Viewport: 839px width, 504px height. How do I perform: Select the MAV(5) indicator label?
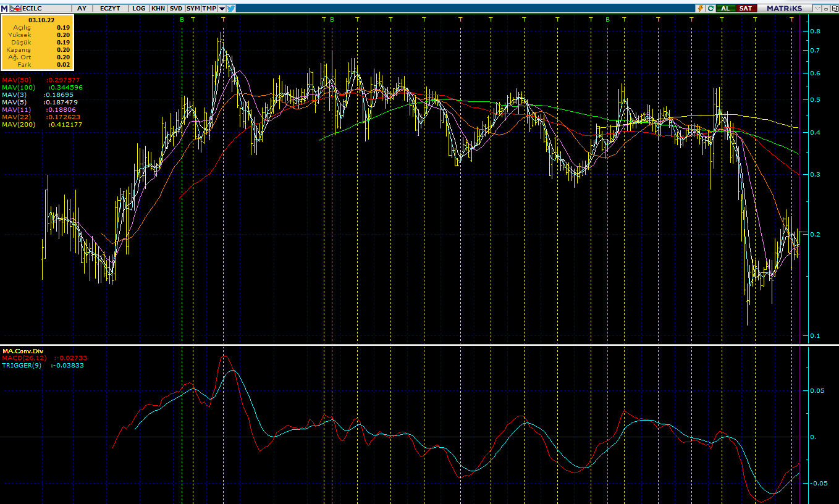pyautogui.click(x=15, y=103)
